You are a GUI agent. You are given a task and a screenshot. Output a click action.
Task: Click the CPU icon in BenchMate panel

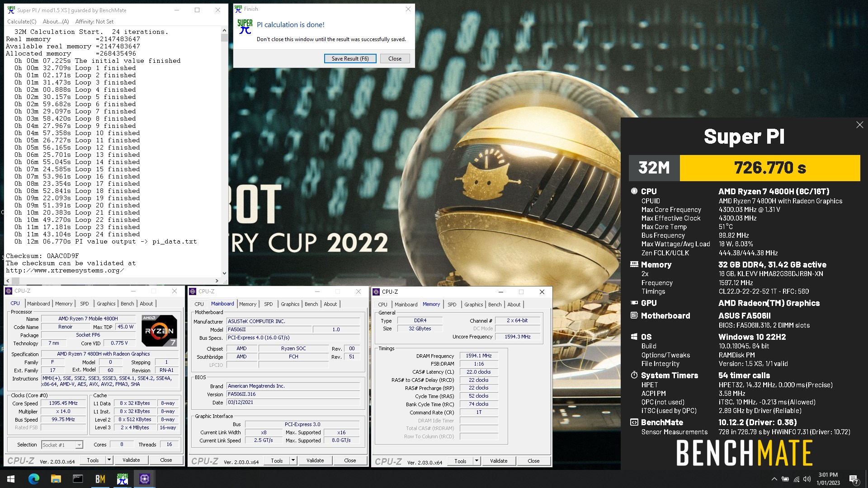(x=634, y=191)
